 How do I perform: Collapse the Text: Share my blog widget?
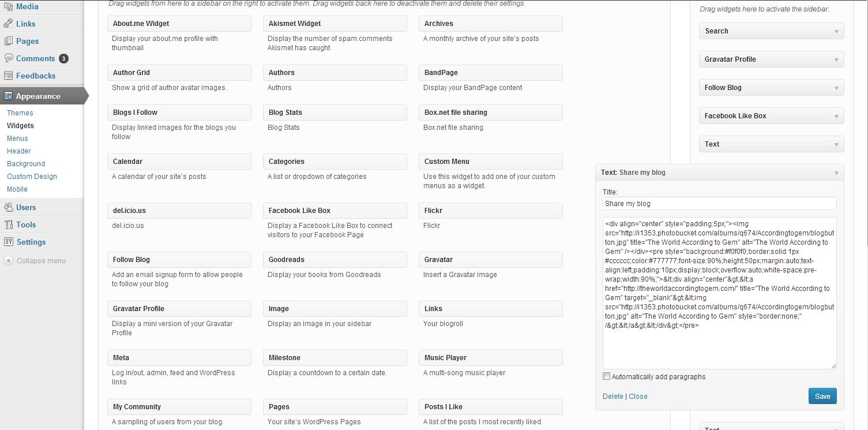[836, 173]
